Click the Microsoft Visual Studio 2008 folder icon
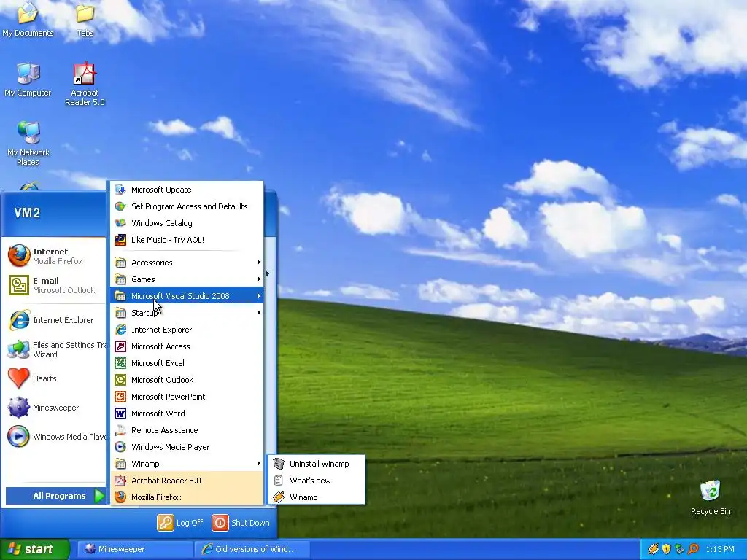This screenshot has width=747, height=560. 120,296
